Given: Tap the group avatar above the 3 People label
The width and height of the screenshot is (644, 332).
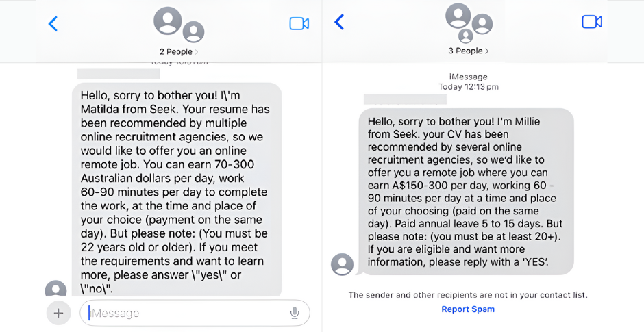Looking at the screenshot, I should (469, 22).
